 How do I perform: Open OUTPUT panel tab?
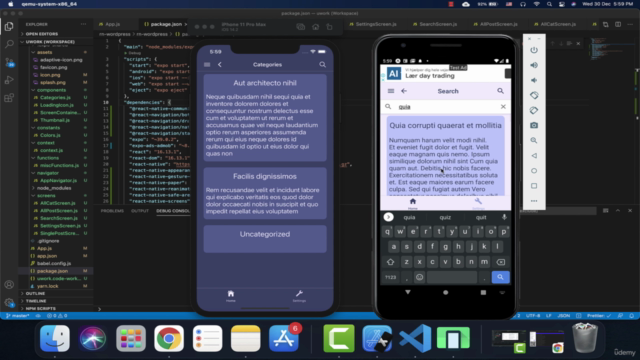tap(140, 211)
